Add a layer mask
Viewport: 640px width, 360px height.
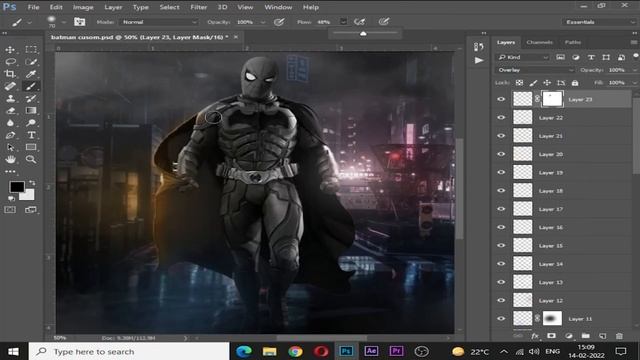click(551, 336)
